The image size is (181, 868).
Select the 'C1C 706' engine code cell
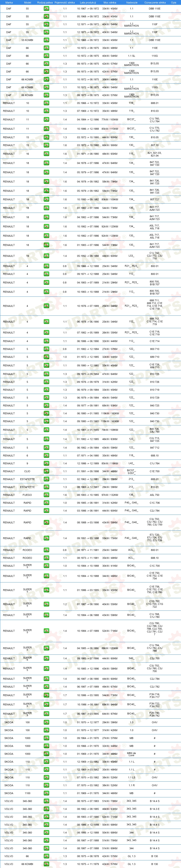(x=155, y=503)
